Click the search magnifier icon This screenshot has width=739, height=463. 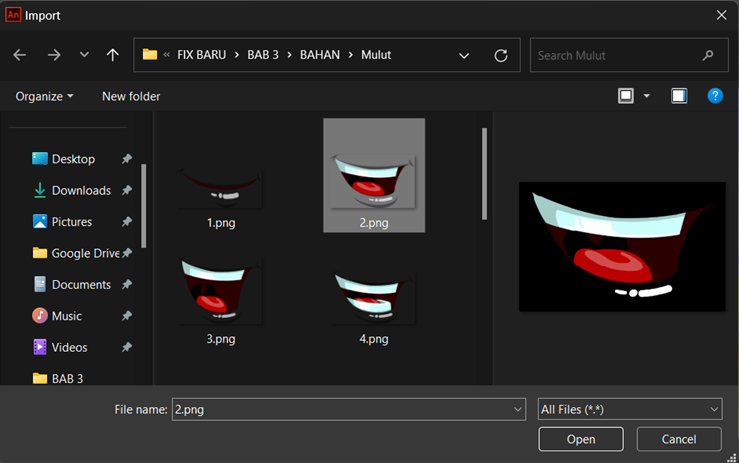707,56
